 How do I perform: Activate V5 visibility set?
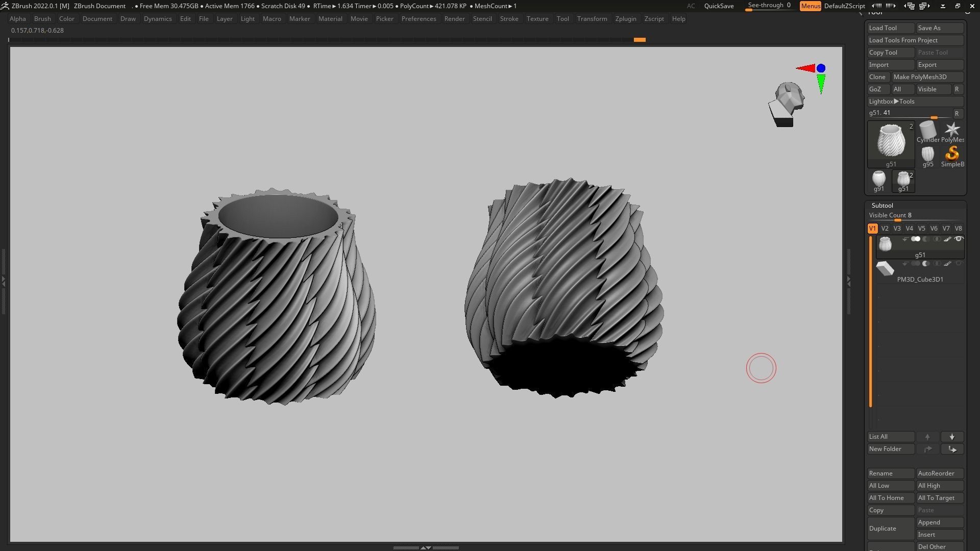921,229
